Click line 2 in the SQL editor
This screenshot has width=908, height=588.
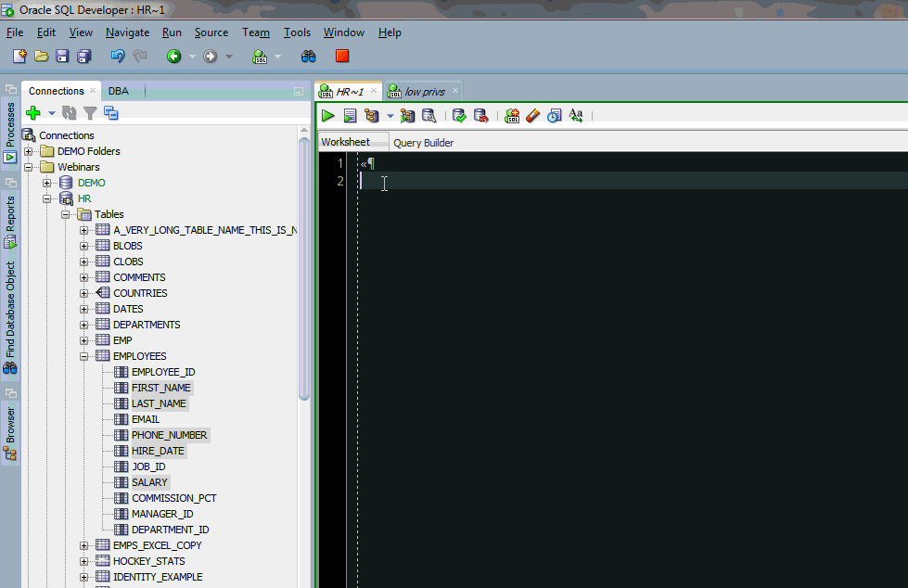[632, 182]
